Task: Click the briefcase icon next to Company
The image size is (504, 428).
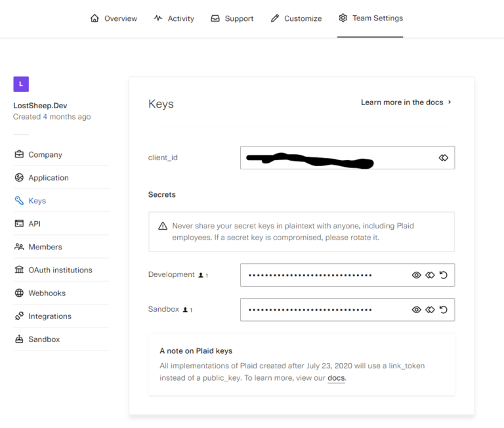Action: coord(19,154)
